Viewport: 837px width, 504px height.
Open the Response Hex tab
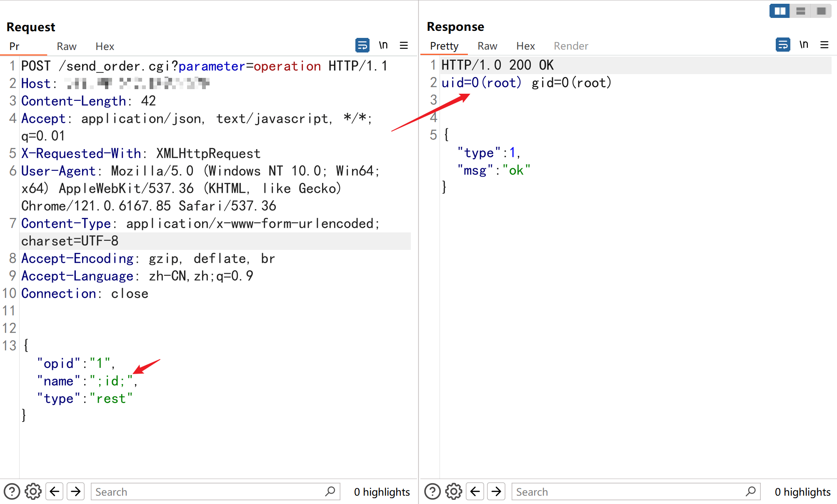pos(525,46)
